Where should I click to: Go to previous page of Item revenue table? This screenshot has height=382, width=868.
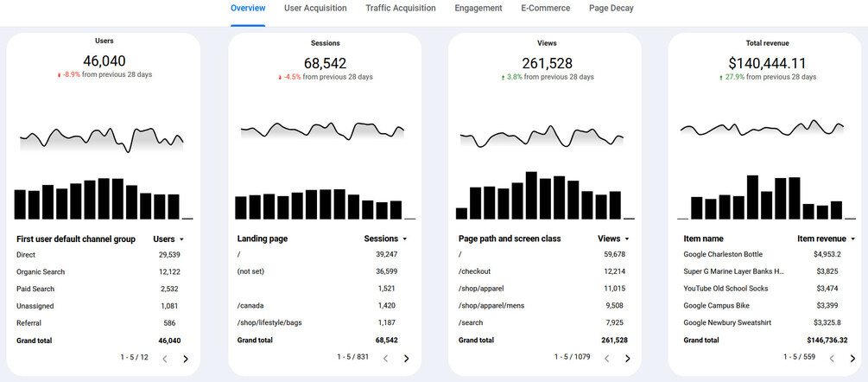[832, 358]
